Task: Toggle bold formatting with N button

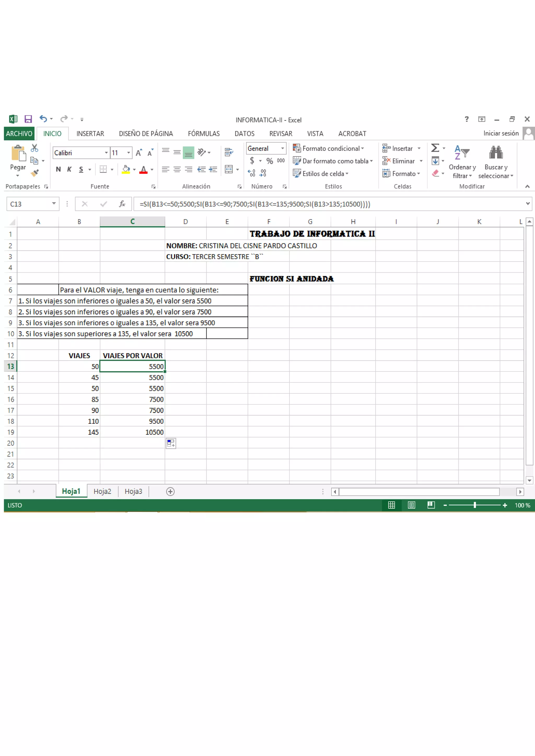Action: (x=58, y=169)
